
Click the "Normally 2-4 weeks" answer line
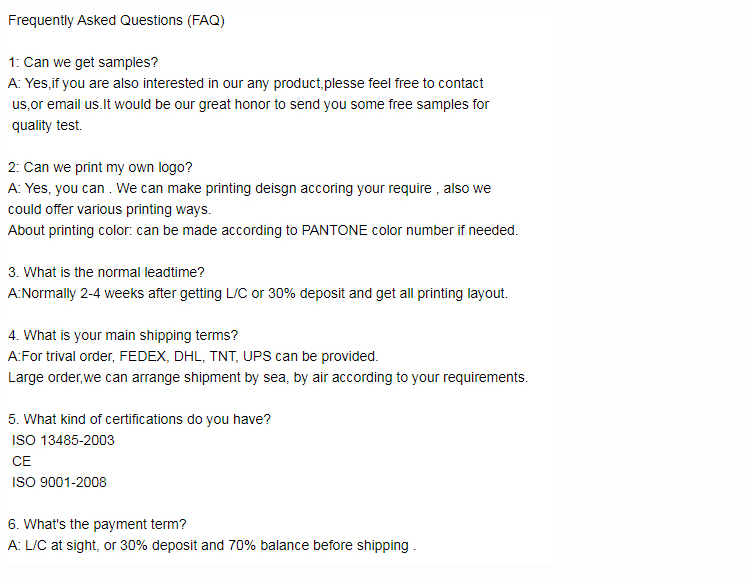(x=258, y=293)
